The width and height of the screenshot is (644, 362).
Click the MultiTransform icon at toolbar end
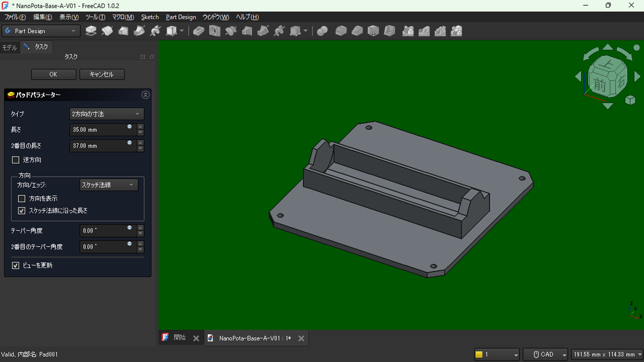(457, 31)
